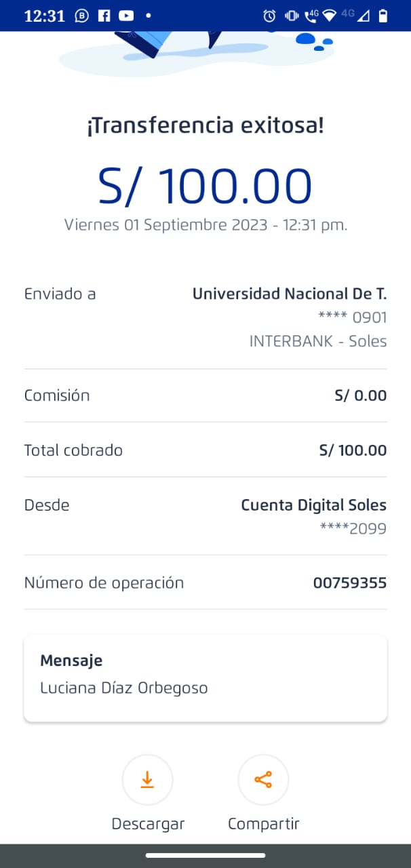Tap the orange Compartir share icon

263,780
